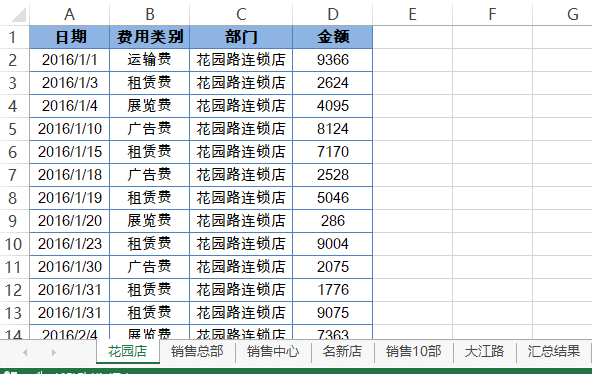Click the sheet tab scroll-right arrow
Screen dimensions: 592x374
coord(53,352)
